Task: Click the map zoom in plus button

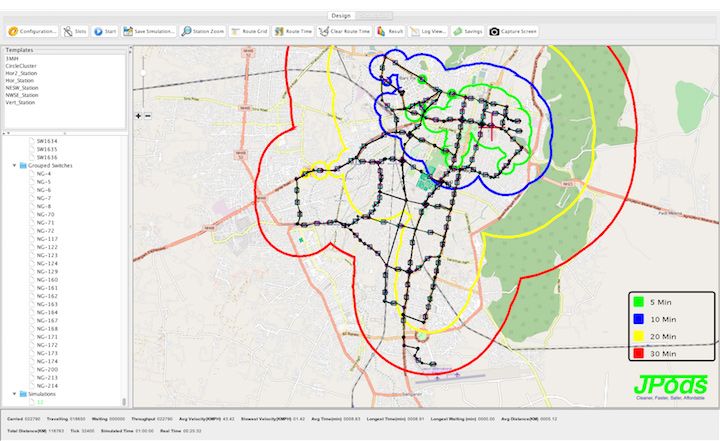Action: pos(139,116)
